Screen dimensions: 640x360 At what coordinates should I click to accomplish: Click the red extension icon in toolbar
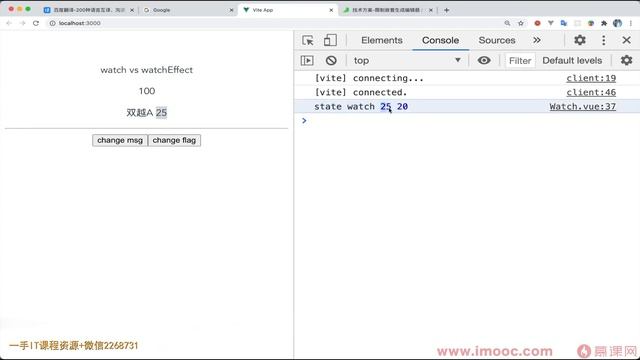[537, 23]
